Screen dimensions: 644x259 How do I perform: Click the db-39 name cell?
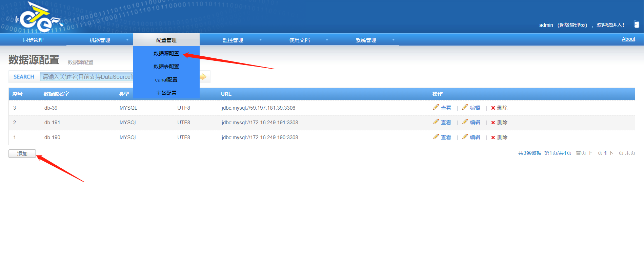51,108
